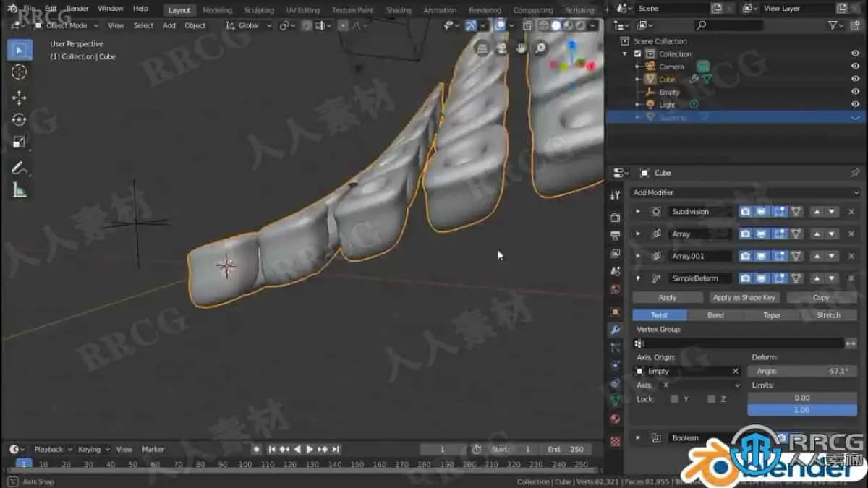Pick the Rotate tool

coord(20,120)
